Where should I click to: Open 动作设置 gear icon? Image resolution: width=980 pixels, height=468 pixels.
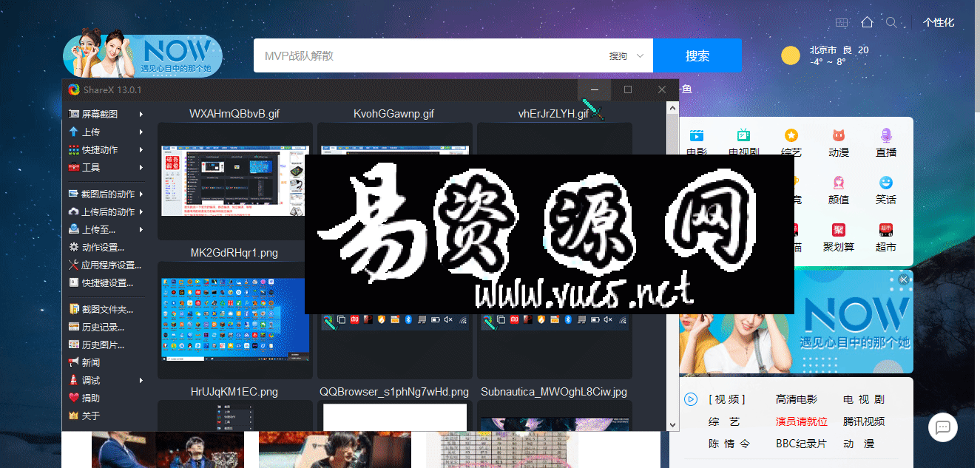click(x=73, y=247)
